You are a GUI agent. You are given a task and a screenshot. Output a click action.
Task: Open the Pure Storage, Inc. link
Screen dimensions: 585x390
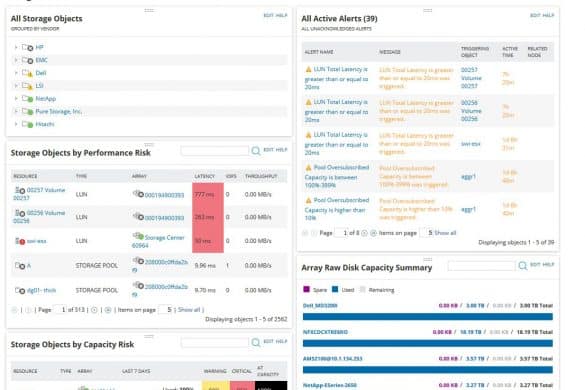(59, 111)
